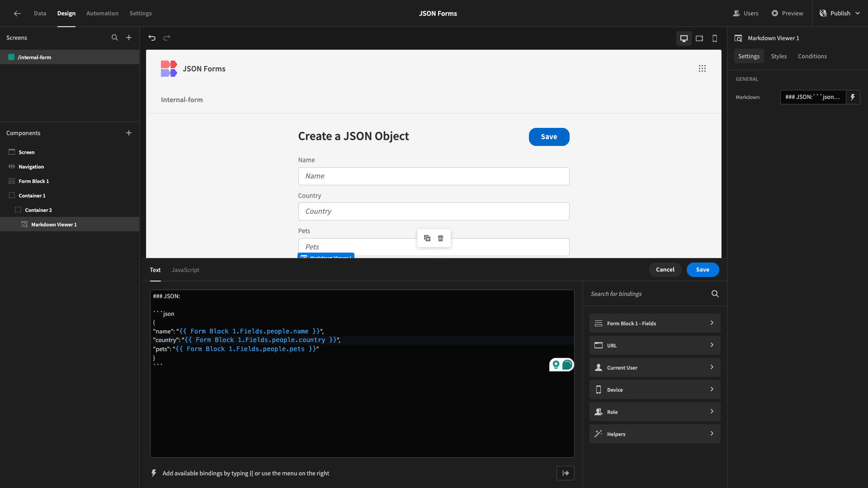Switch to desktop preview mode
This screenshot has width=868, height=488.
tap(684, 38)
